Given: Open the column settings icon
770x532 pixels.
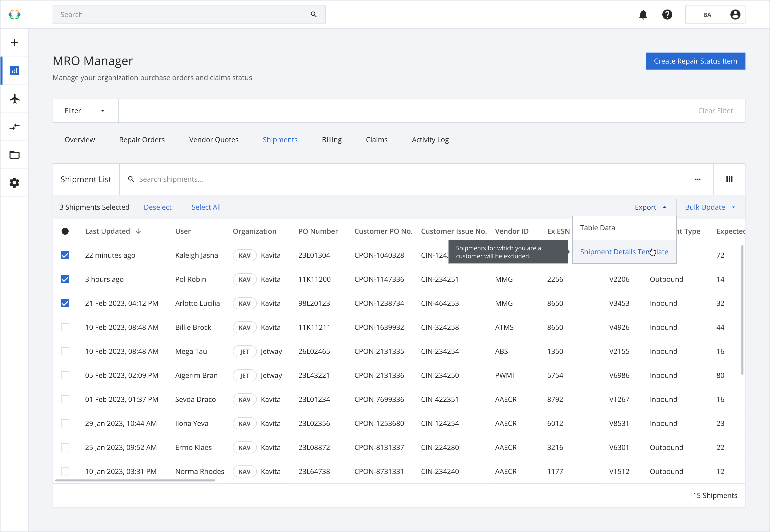Looking at the screenshot, I should point(729,179).
